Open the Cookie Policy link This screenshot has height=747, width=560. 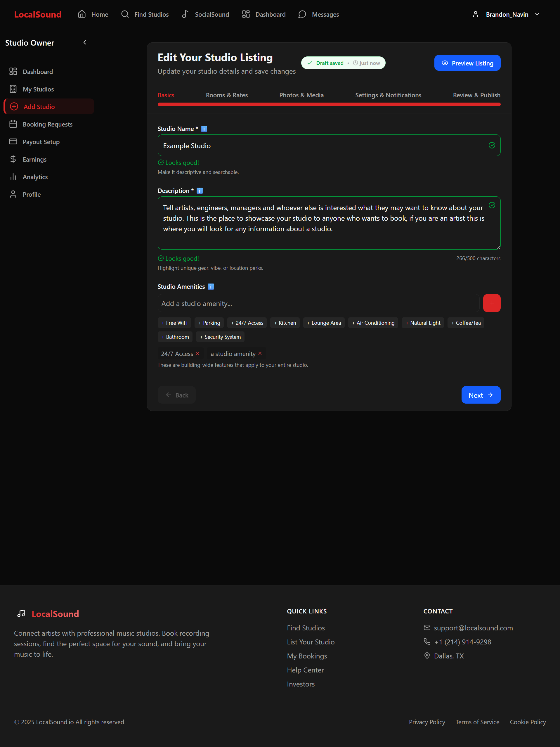[528, 722]
